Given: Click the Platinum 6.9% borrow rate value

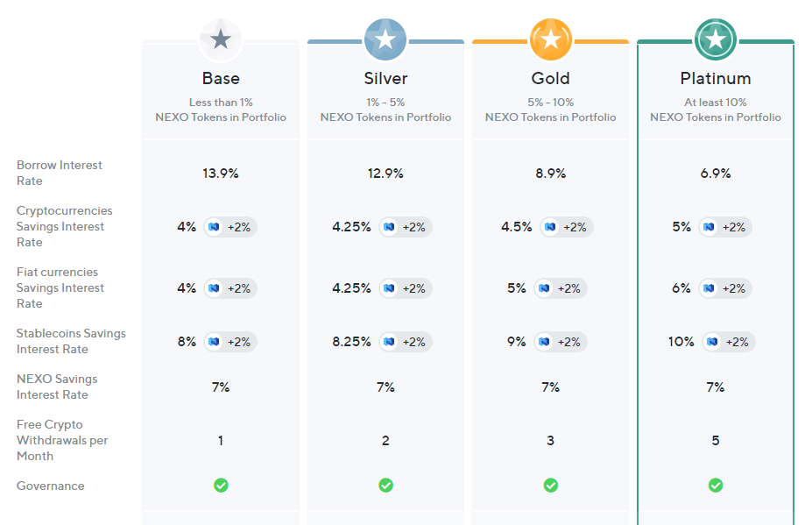Looking at the screenshot, I should 715,174.
